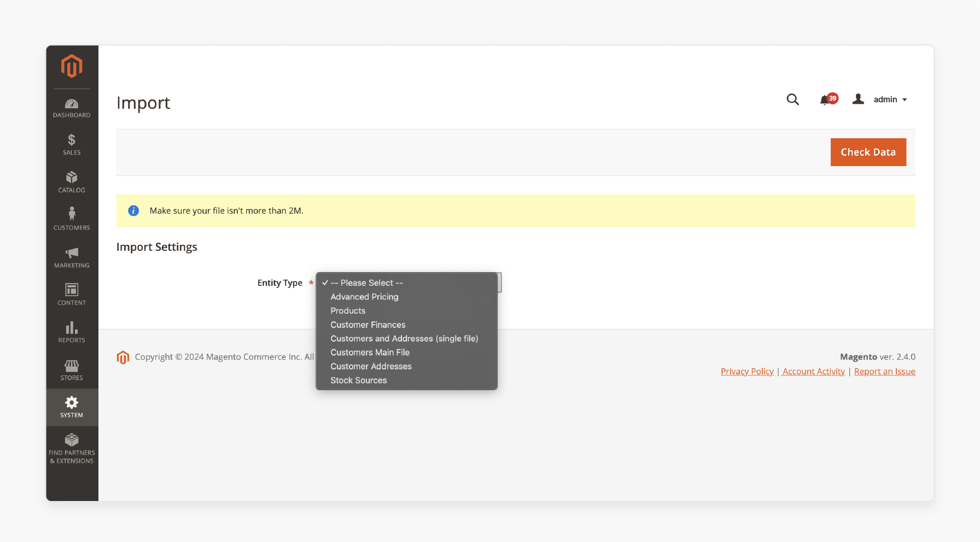Image resolution: width=980 pixels, height=542 pixels.
Task: Open the Account Activity link
Action: click(x=814, y=372)
